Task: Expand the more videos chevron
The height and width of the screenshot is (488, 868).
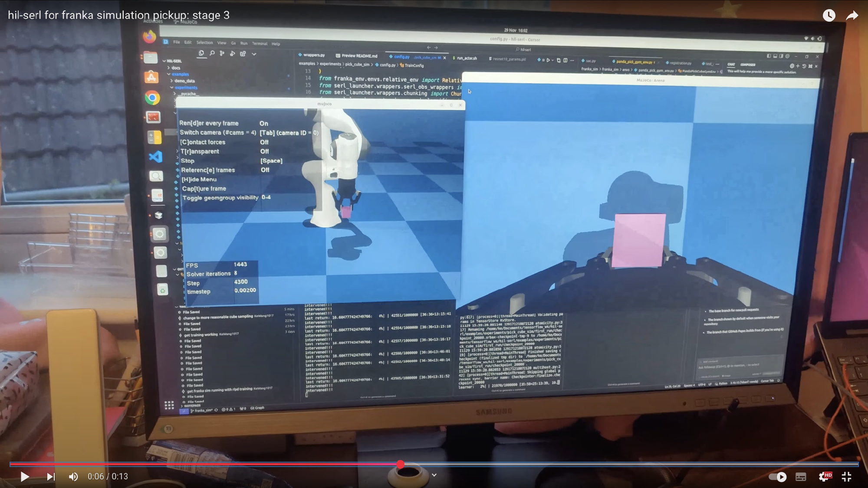Action: 434,475
